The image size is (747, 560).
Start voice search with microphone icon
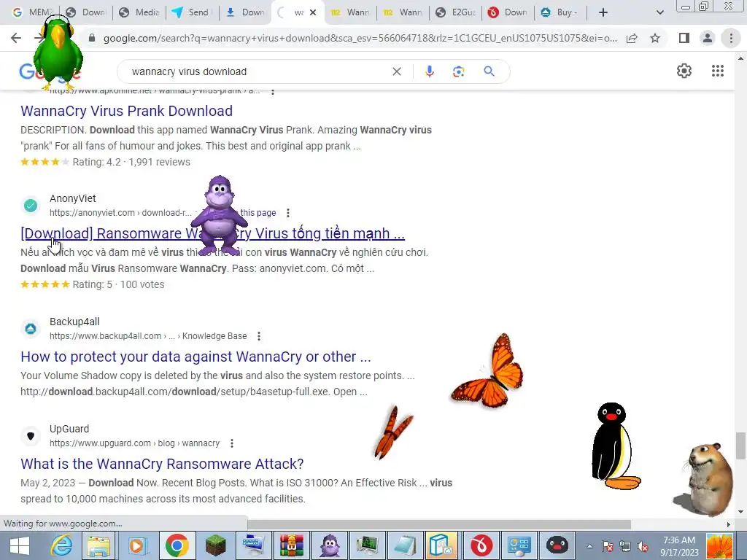pos(429,71)
